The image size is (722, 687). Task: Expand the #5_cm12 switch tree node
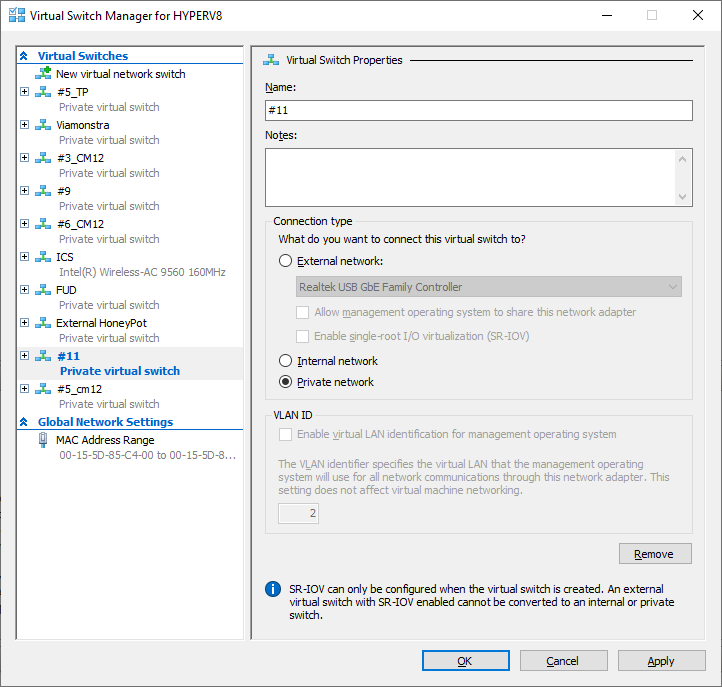click(x=25, y=389)
